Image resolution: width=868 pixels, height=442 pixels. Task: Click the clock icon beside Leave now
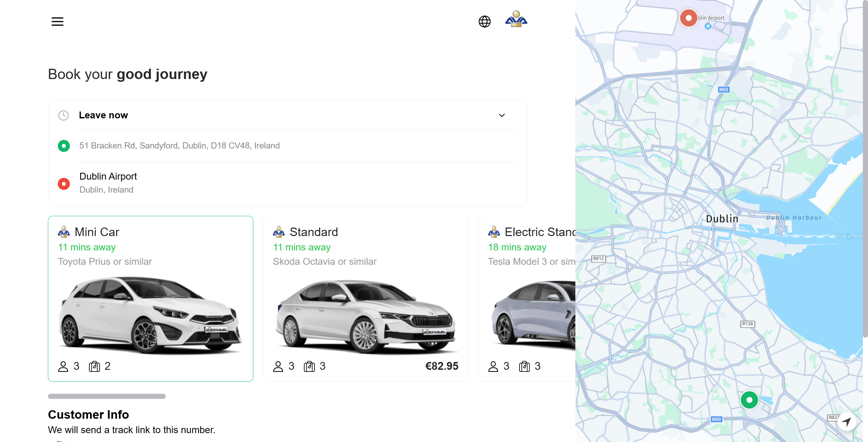pyautogui.click(x=63, y=115)
